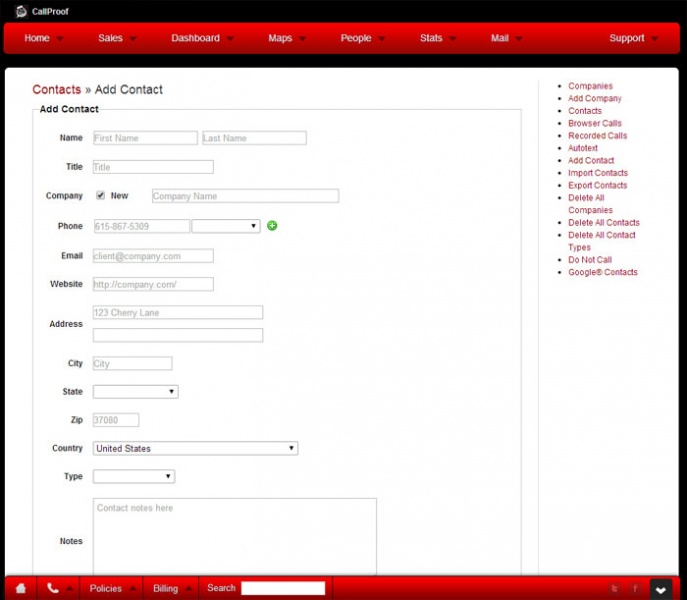Click the Delete All Contact Types link
The height and width of the screenshot is (600, 687).
point(602,241)
